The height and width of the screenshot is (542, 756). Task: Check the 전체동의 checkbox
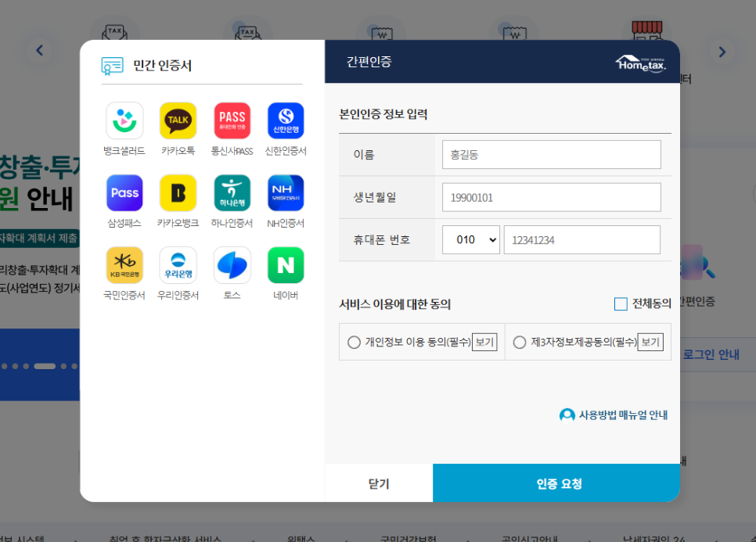point(621,304)
